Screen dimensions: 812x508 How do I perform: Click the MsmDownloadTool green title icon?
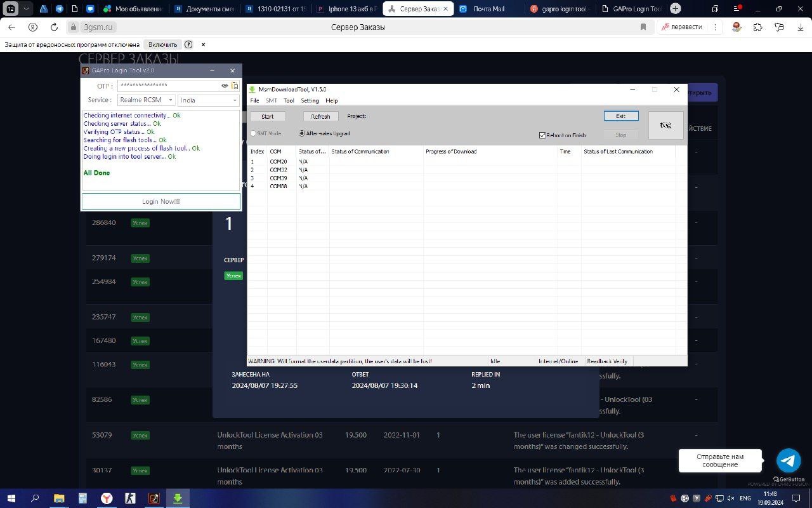[252, 90]
